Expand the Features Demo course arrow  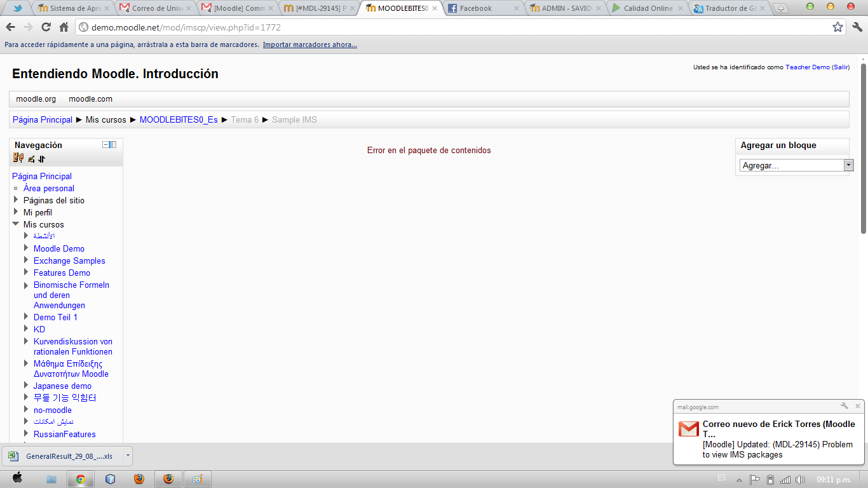tap(26, 272)
